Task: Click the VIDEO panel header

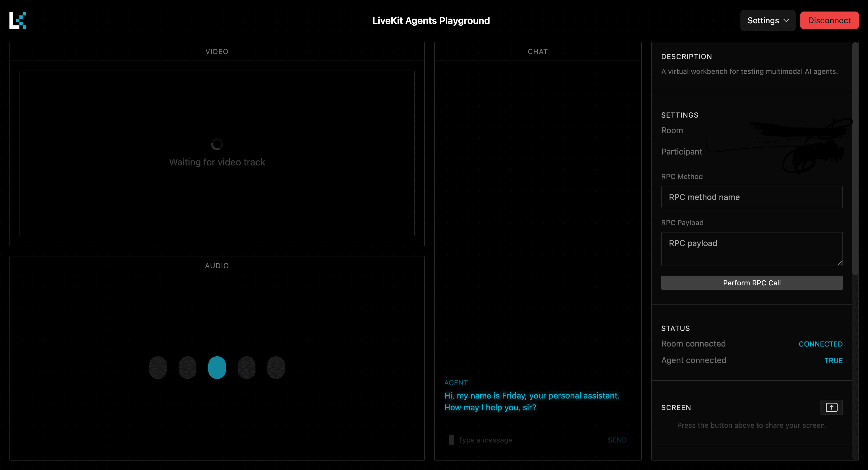Action: point(217,52)
